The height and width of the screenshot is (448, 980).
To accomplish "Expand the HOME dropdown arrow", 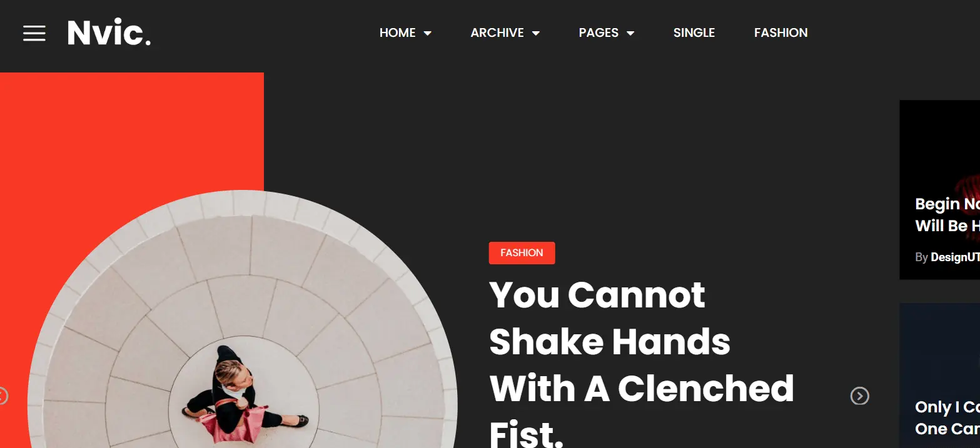I will pyautogui.click(x=428, y=33).
